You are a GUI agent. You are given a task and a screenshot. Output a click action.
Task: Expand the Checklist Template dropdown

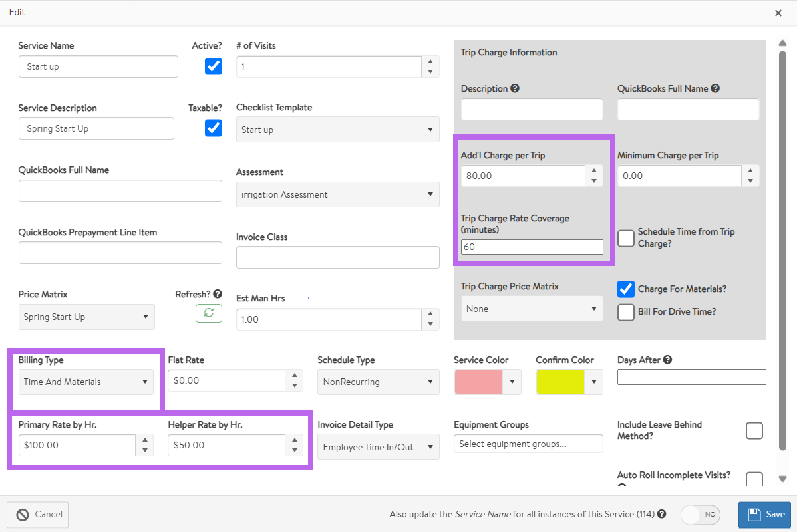pyautogui.click(x=337, y=130)
